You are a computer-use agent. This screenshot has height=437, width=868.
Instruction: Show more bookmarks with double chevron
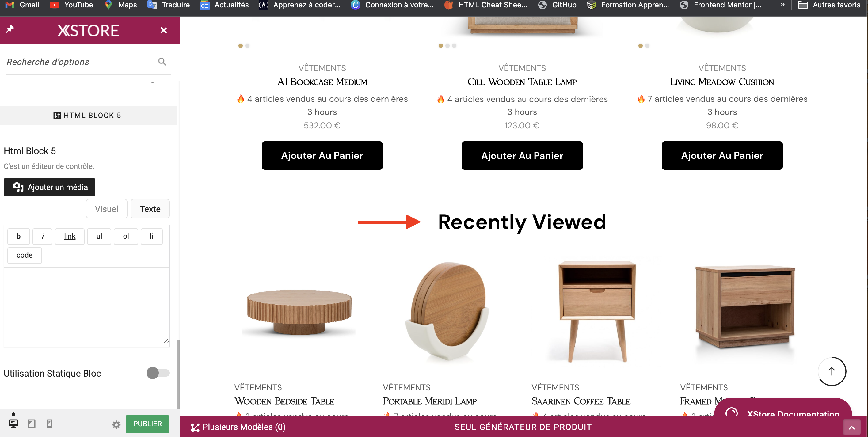pyautogui.click(x=782, y=5)
